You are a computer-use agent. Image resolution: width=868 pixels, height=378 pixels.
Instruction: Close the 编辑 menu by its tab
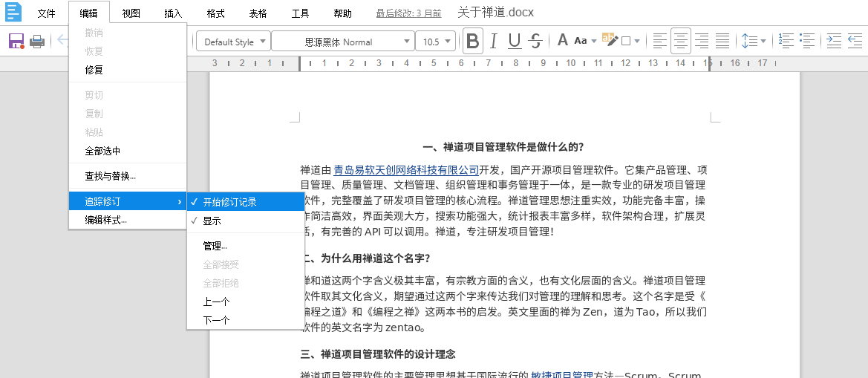click(89, 13)
